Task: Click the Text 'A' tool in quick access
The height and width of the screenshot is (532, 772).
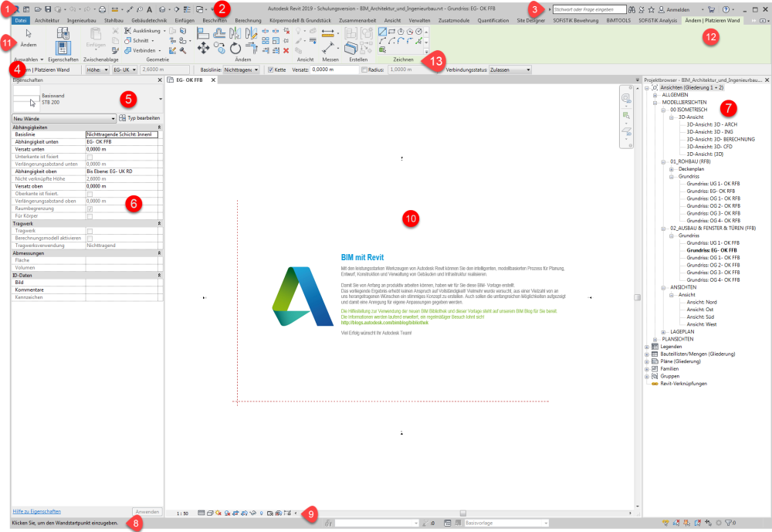Action: point(149,9)
